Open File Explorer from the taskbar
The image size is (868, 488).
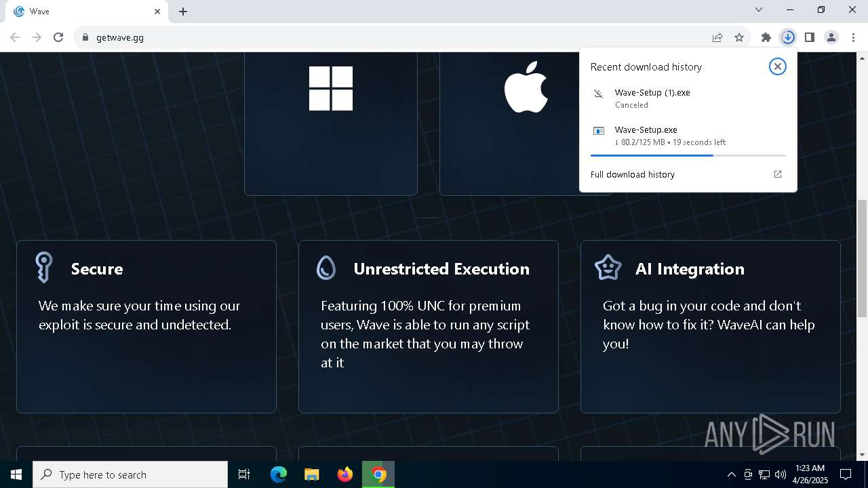click(x=311, y=474)
